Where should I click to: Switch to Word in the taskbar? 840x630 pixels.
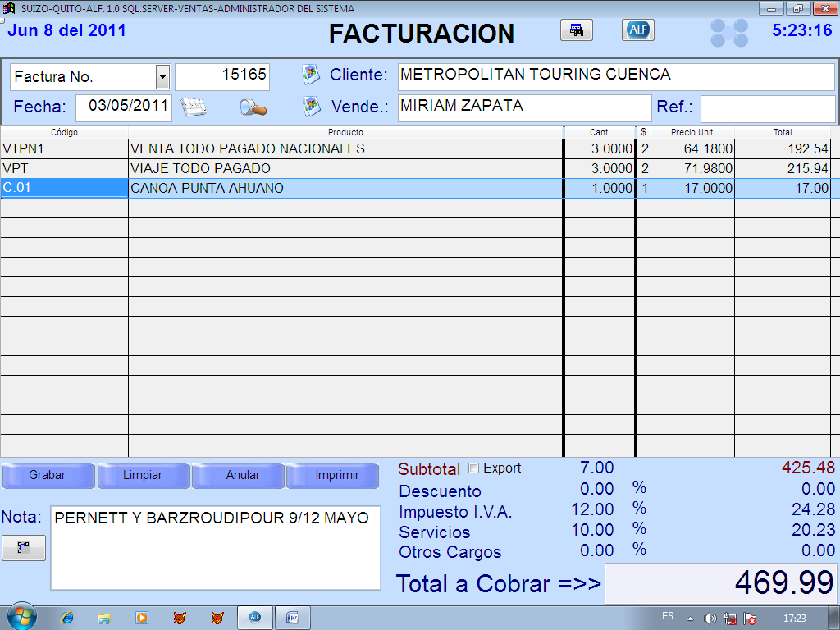pyautogui.click(x=292, y=618)
